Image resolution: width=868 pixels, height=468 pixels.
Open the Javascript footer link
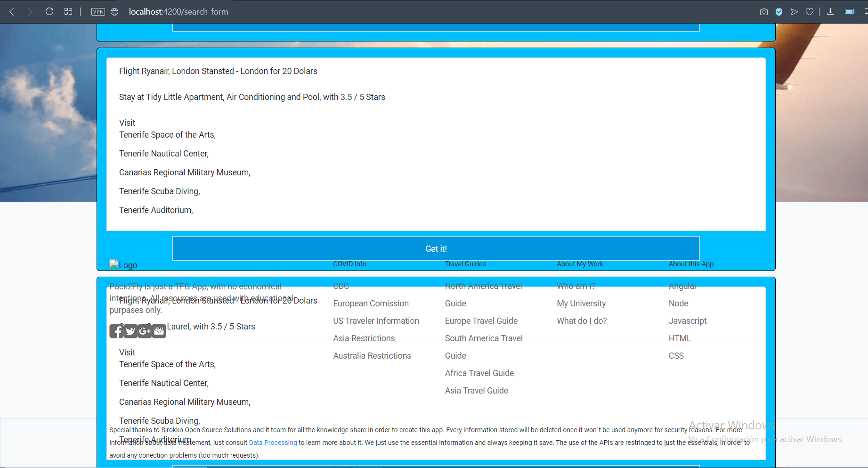(688, 321)
